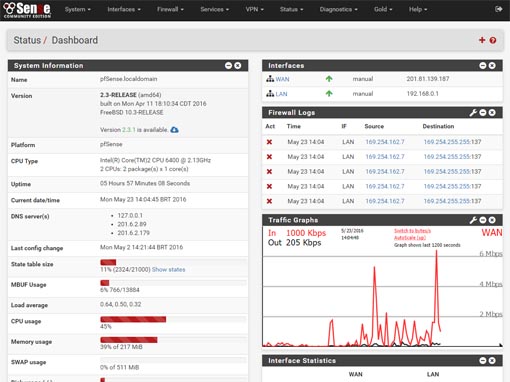Add a widget with the plus icon
The image size is (510, 382).
pos(482,40)
